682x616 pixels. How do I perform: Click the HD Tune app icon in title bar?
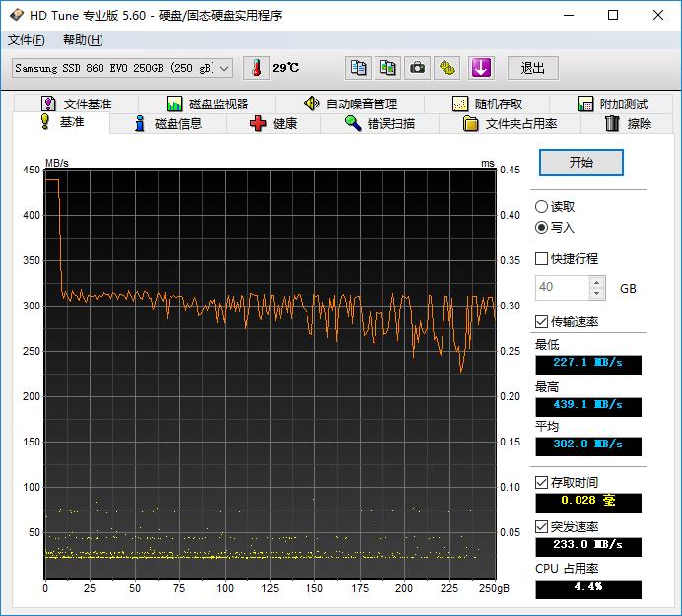click(17, 15)
